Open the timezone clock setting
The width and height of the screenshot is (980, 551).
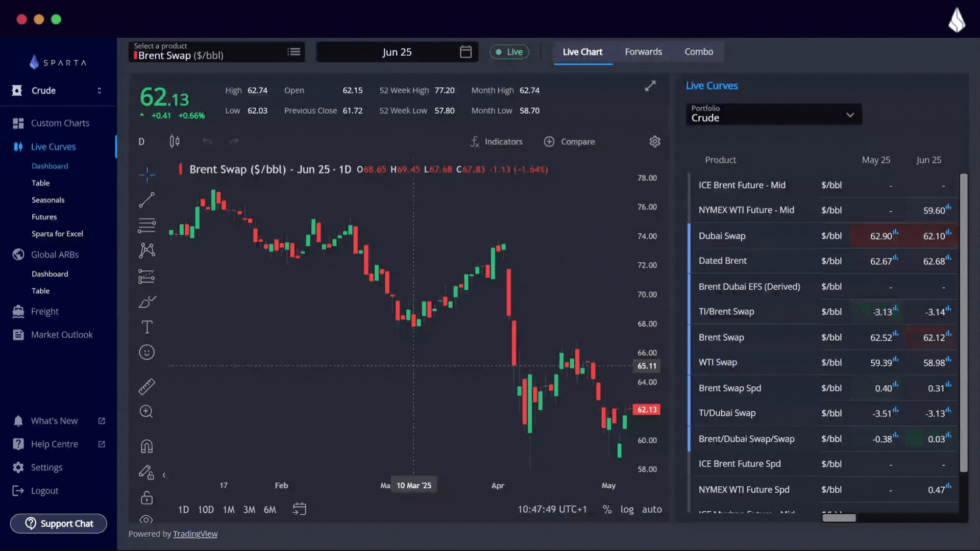pyautogui.click(x=552, y=509)
